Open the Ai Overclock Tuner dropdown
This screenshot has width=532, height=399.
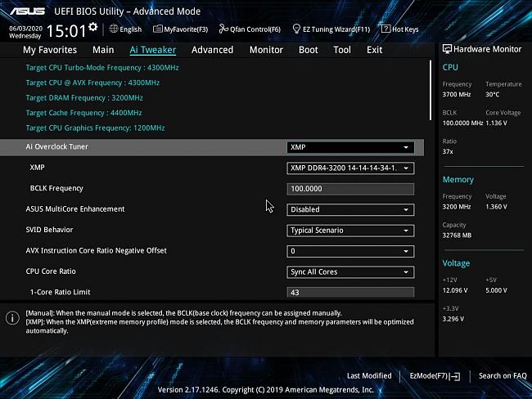(x=350, y=147)
